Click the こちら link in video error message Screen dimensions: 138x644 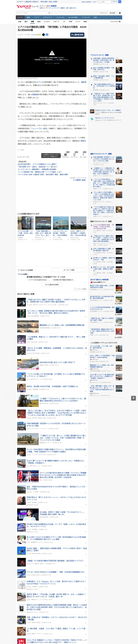tap(55, 60)
